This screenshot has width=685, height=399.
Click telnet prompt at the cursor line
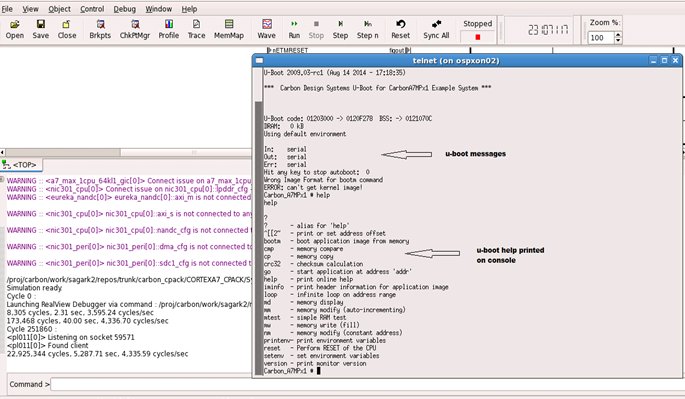coord(292,371)
